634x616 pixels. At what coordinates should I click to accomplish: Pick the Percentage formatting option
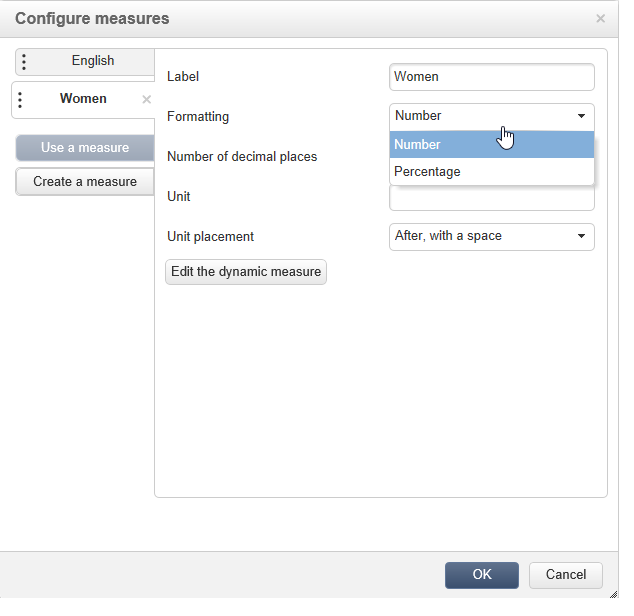(491, 172)
